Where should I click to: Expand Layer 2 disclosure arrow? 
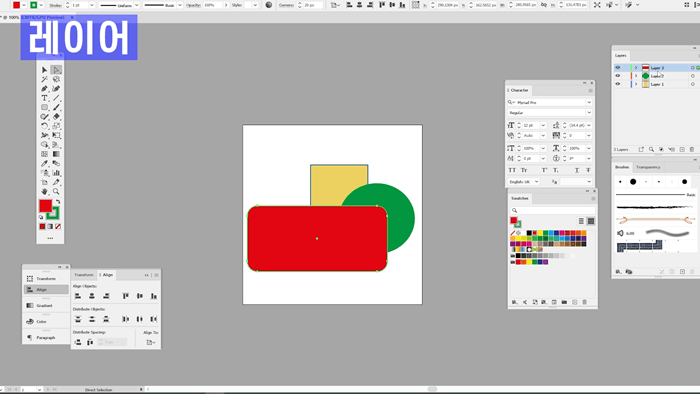[636, 76]
